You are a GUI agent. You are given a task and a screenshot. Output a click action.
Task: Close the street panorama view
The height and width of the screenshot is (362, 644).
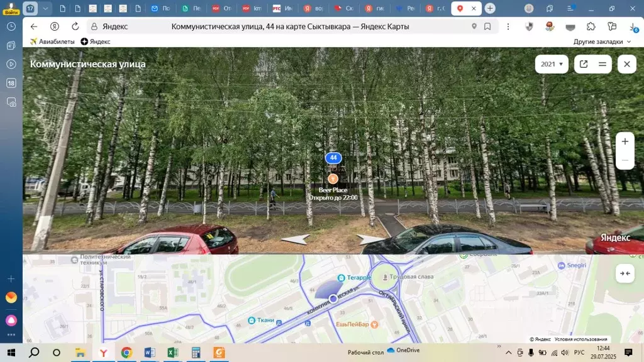pyautogui.click(x=627, y=64)
